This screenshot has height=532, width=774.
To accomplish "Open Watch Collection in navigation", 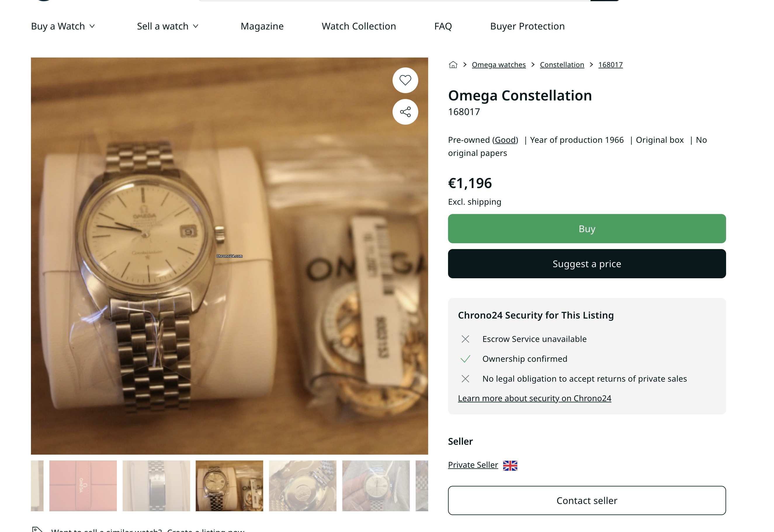I will pyautogui.click(x=359, y=26).
